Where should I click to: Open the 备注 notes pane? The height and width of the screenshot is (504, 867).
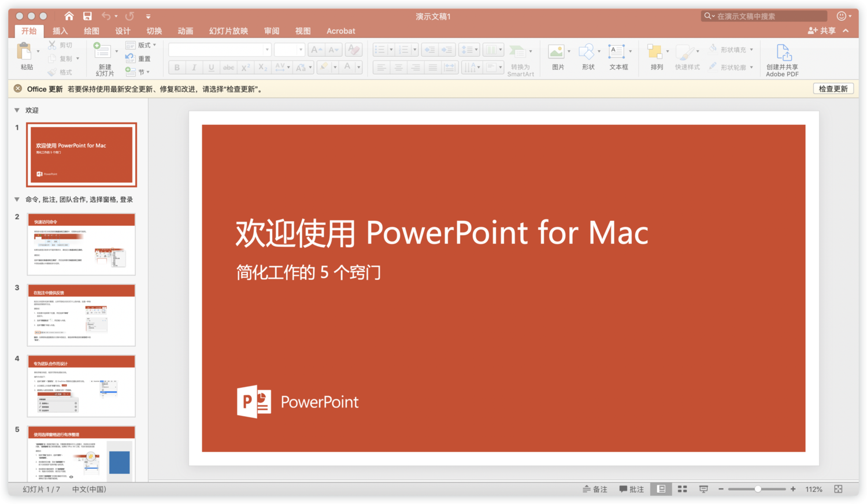[595, 489]
